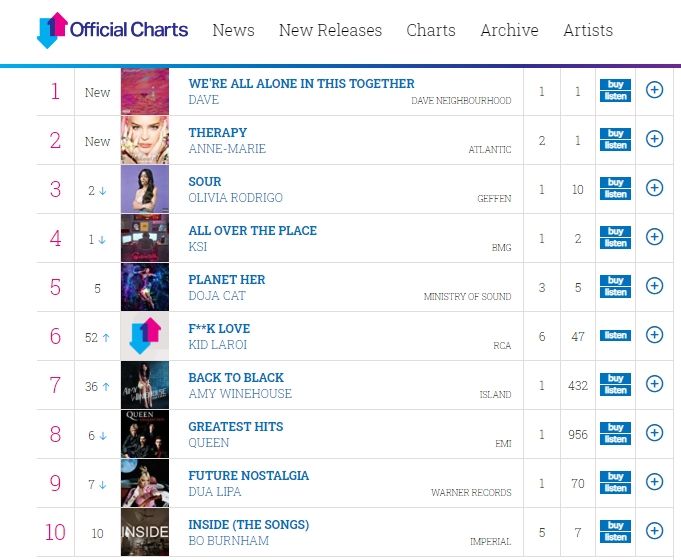
Task: Expand the plus icon for SOUR
Action: 654,188
